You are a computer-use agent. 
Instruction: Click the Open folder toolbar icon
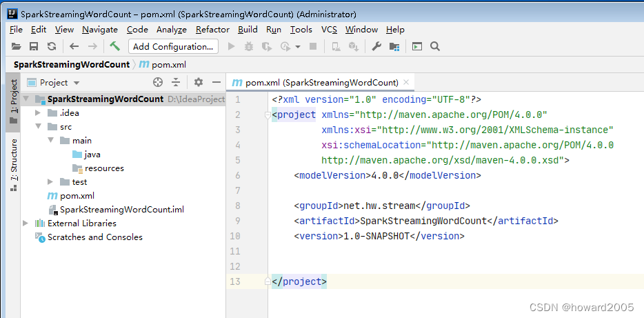(x=16, y=47)
